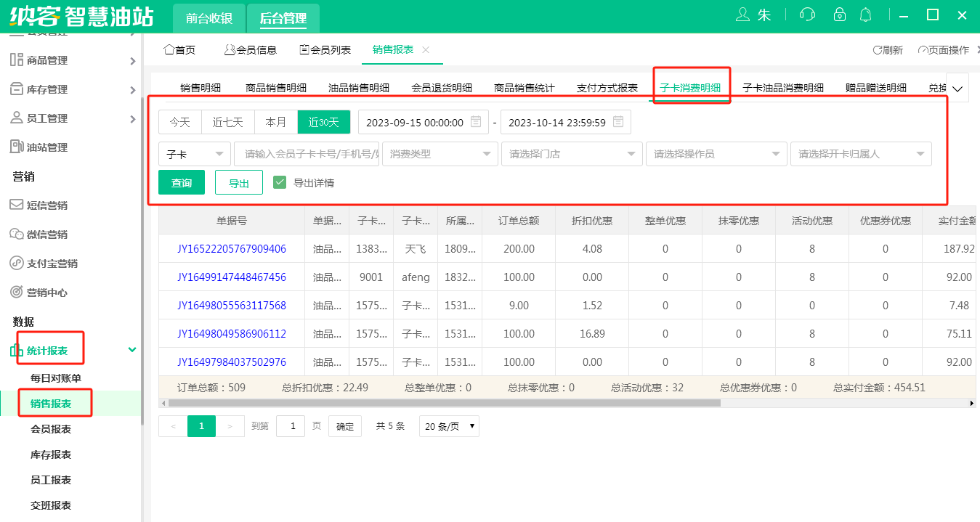Image resolution: width=980 pixels, height=522 pixels.
Task: Close the 销售报表 tab
Action: [426, 49]
